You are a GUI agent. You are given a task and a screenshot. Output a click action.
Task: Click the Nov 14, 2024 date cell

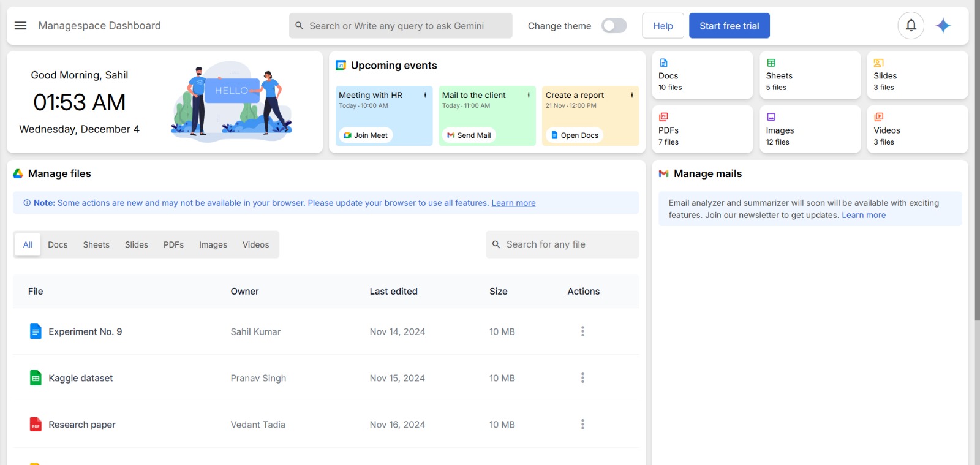click(x=398, y=331)
